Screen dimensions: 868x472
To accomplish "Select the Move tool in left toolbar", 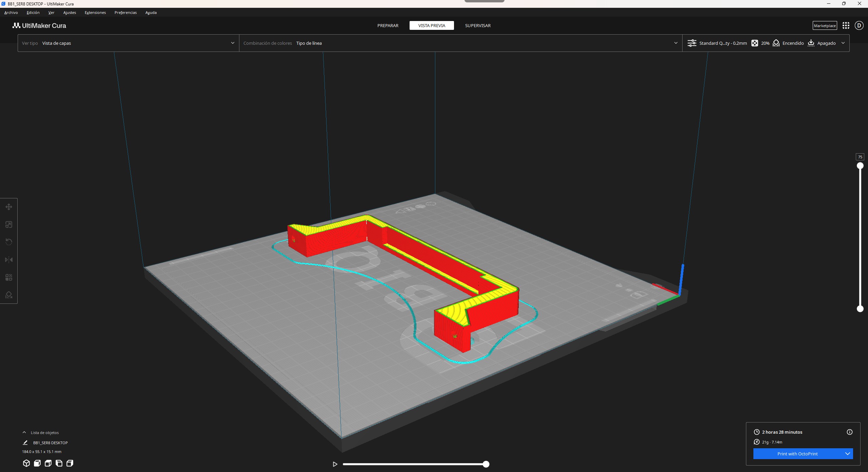I will point(9,207).
